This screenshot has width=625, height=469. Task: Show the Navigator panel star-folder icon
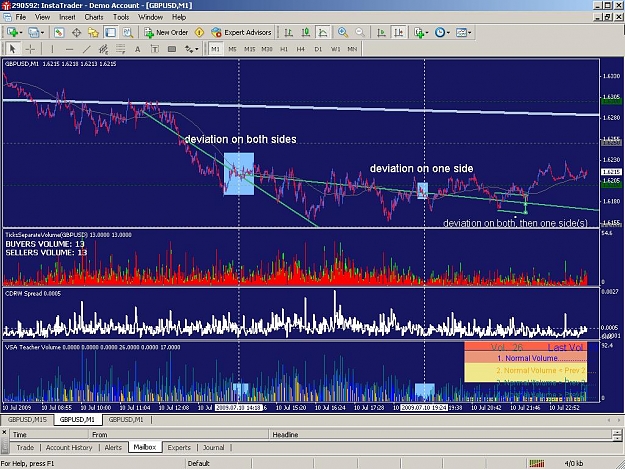(x=93, y=33)
